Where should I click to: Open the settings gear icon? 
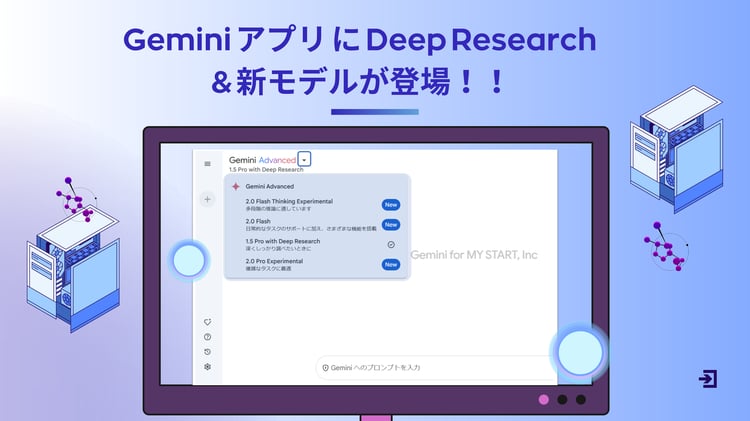pos(208,366)
